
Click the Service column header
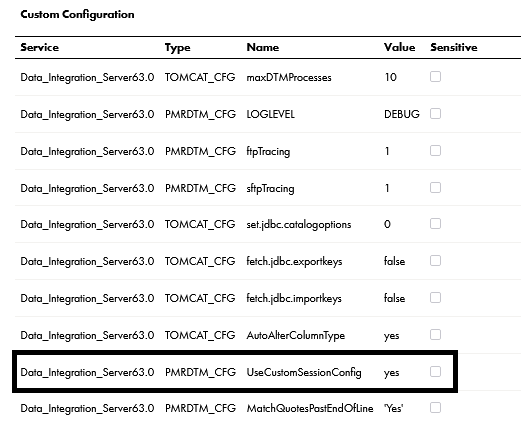(40, 47)
